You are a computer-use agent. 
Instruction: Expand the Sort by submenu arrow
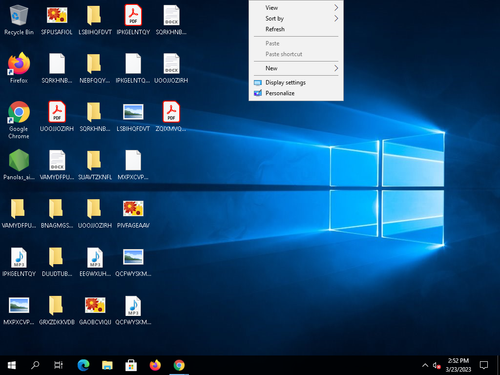click(x=336, y=18)
